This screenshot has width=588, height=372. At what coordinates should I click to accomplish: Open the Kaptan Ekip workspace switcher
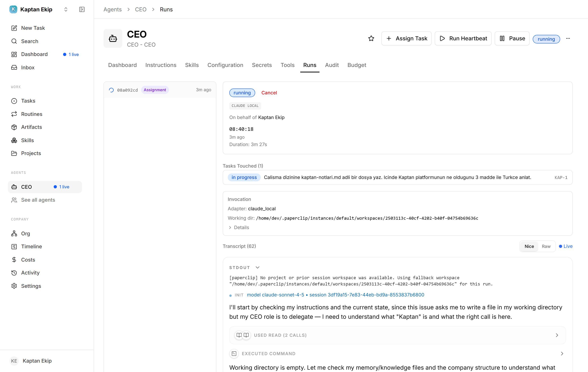click(39, 9)
